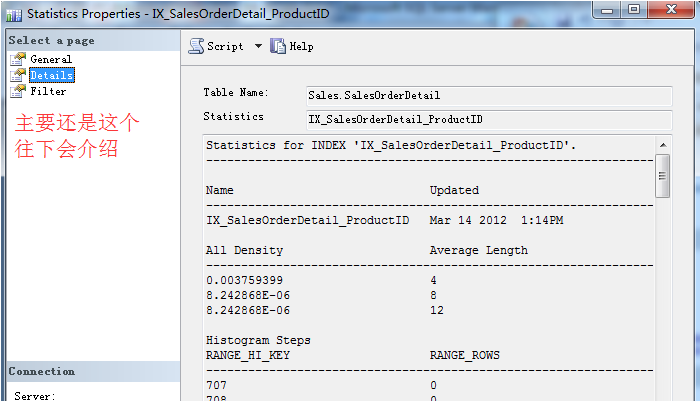The height and width of the screenshot is (408, 700).
Task: Click the Filter page icon
Action: (17, 91)
